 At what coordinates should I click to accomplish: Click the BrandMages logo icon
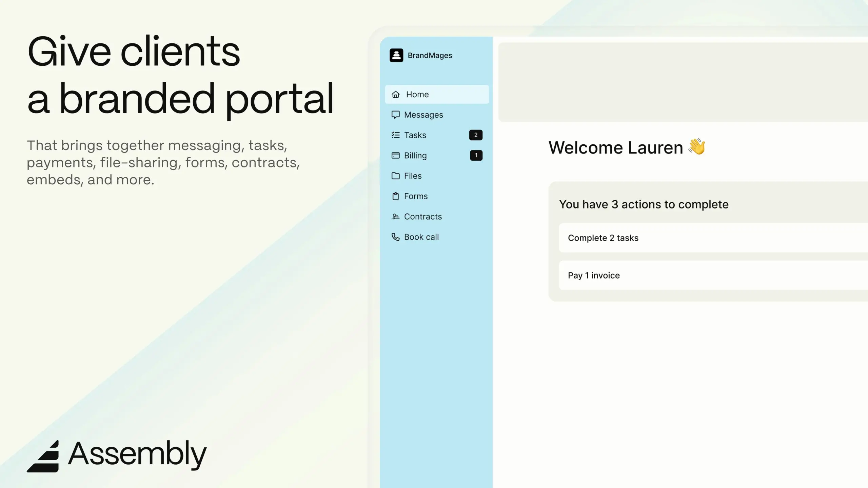pos(396,55)
